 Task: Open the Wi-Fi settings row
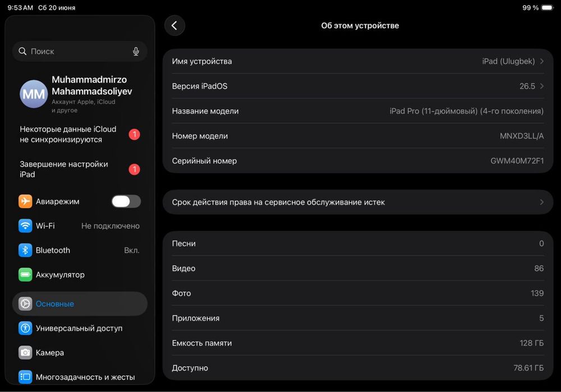(x=80, y=225)
